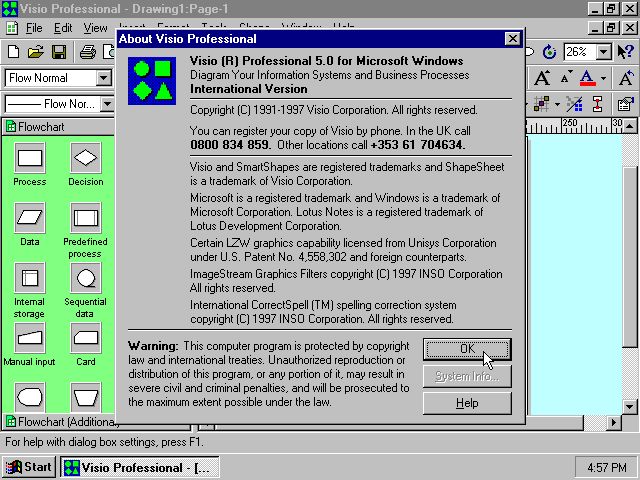Select the Manual input shape
The image size is (640, 480).
(x=30, y=338)
